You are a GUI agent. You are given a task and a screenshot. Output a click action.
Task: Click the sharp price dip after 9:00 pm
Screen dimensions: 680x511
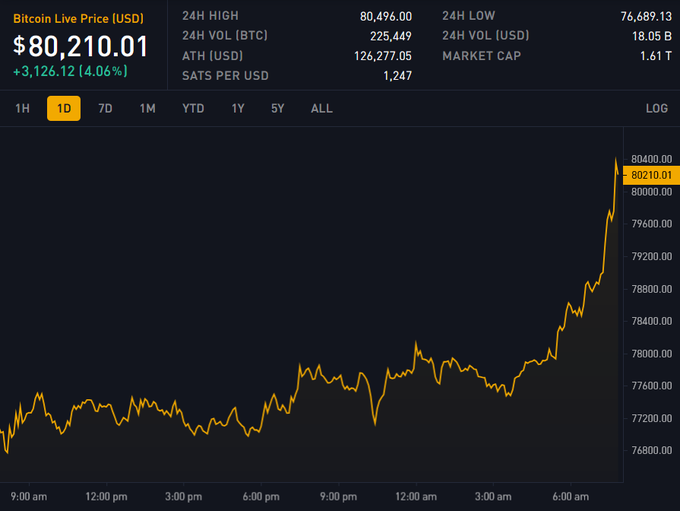pyautogui.click(x=375, y=424)
